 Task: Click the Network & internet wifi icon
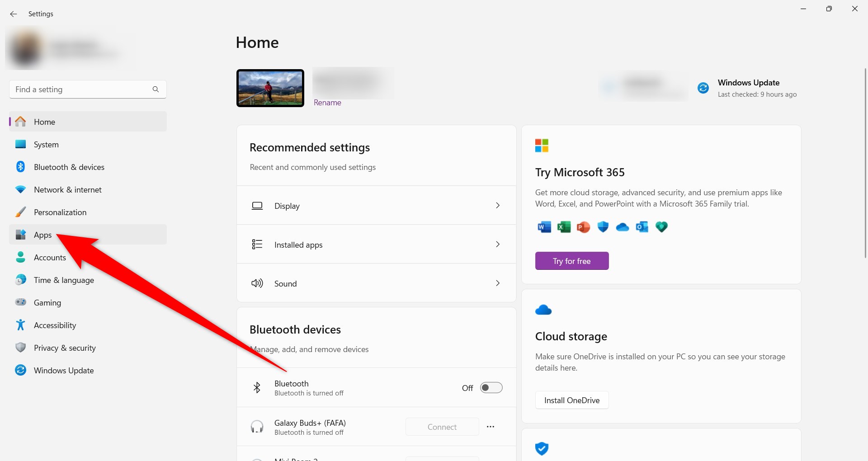point(20,190)
